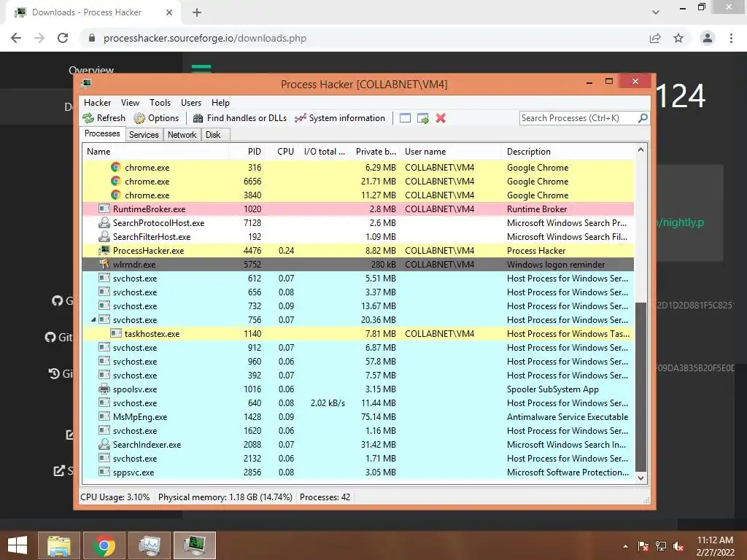Click the SearchFilterHost.exe icon
Screen dimensions: 747x560
point(104,237)
